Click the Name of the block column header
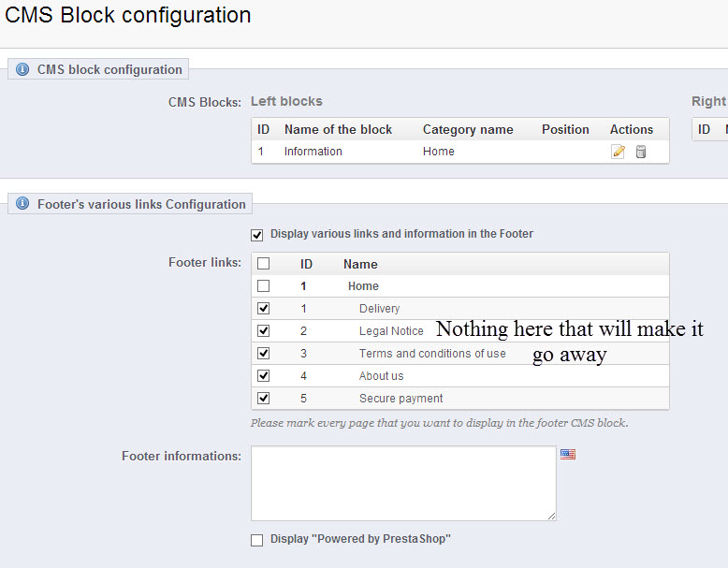The width and height of the screenshot is (728, 568). coord(338,129)
